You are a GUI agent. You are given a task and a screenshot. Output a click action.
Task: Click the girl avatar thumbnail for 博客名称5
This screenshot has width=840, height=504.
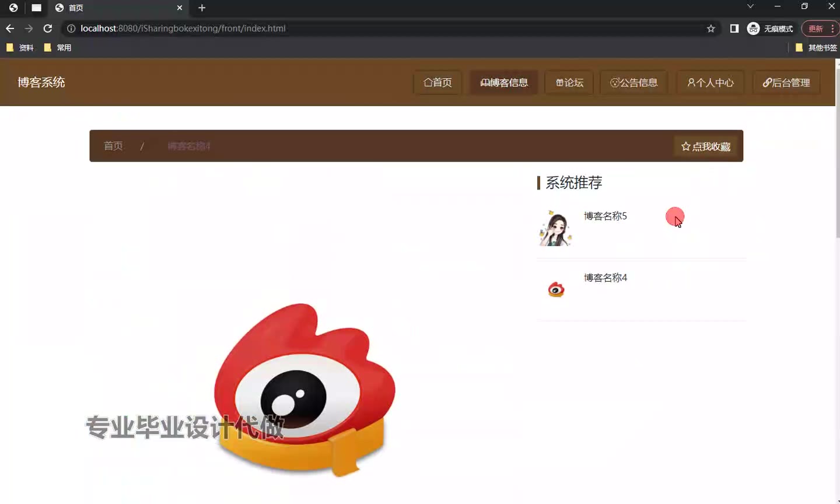coord(555,228)
